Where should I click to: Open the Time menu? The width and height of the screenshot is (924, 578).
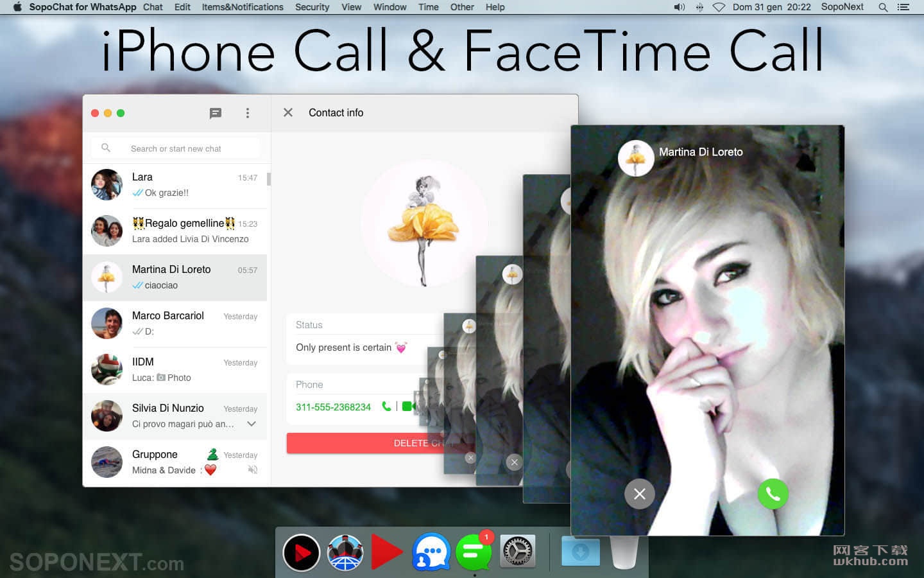click(428, 7)
